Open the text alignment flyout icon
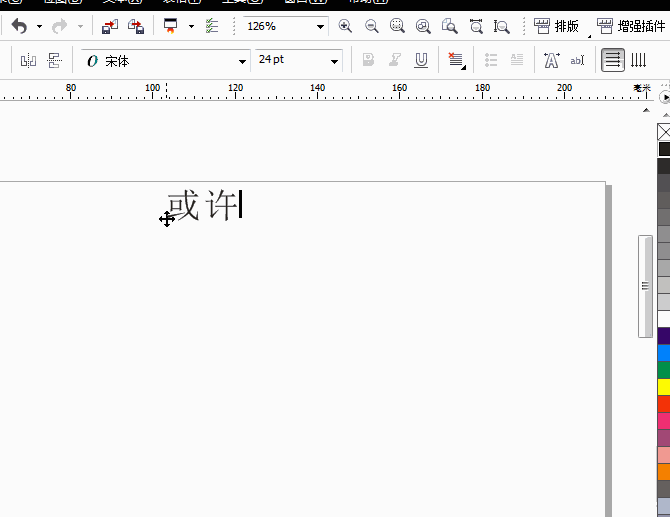 click(457, 61)
